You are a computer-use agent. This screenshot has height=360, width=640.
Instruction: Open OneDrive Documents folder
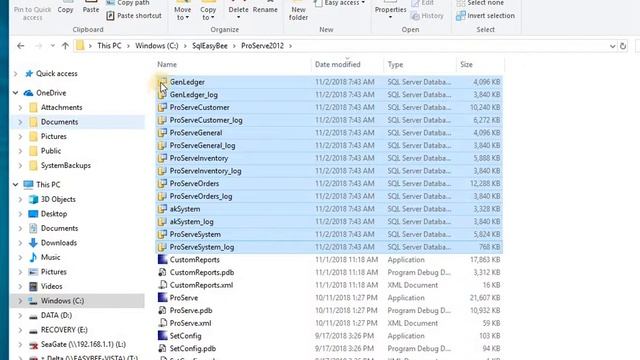tap(59, 122)
